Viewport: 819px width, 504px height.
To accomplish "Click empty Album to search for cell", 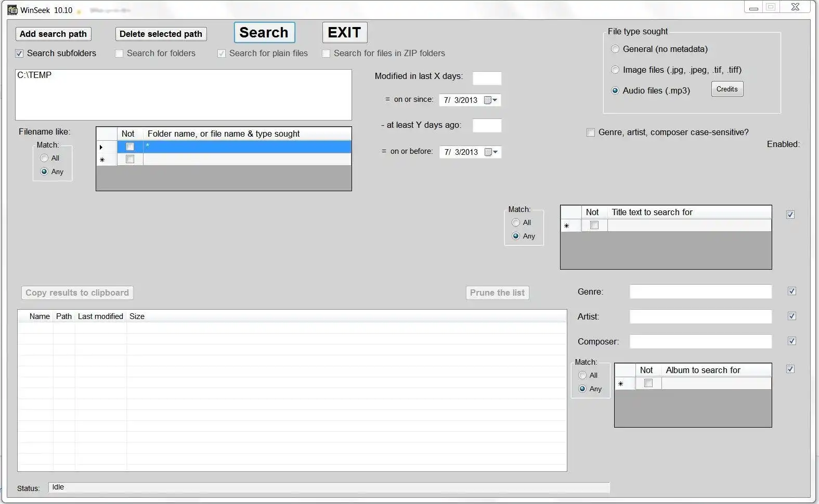I will [717, 383].
